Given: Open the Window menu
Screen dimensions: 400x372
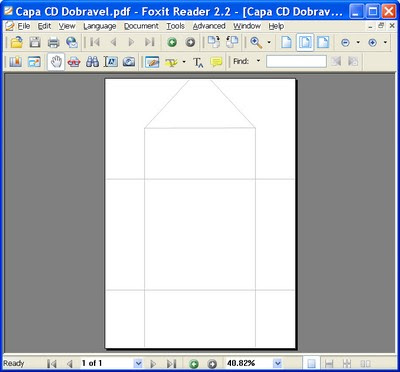Looking at the screenshot, I should pos(247,26).
